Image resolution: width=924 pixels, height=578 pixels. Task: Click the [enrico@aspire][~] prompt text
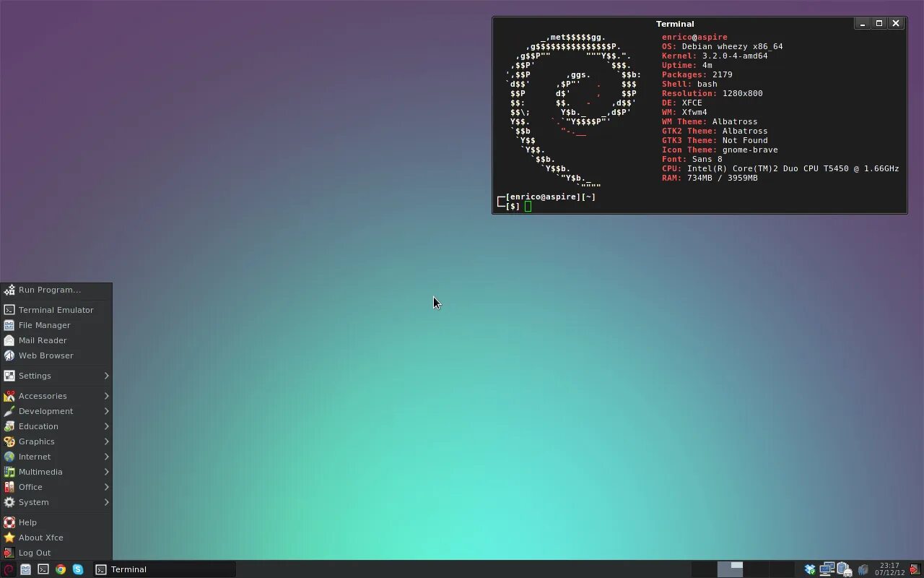(551, 197)
